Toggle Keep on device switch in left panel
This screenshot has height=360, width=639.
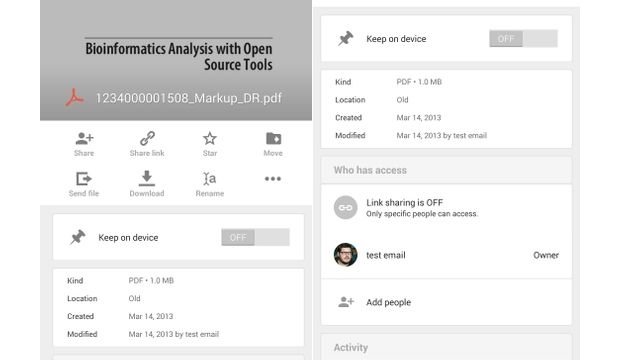point(256,237)
